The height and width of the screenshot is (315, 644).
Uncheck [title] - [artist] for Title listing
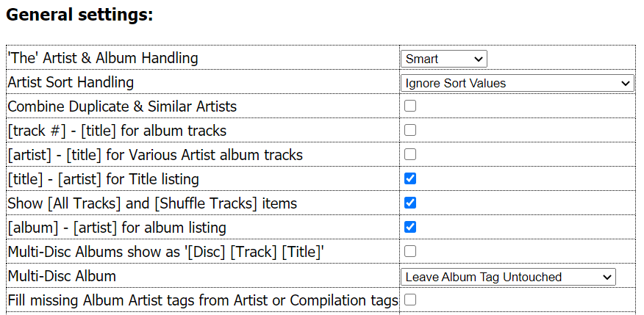[x=410, y=178]
